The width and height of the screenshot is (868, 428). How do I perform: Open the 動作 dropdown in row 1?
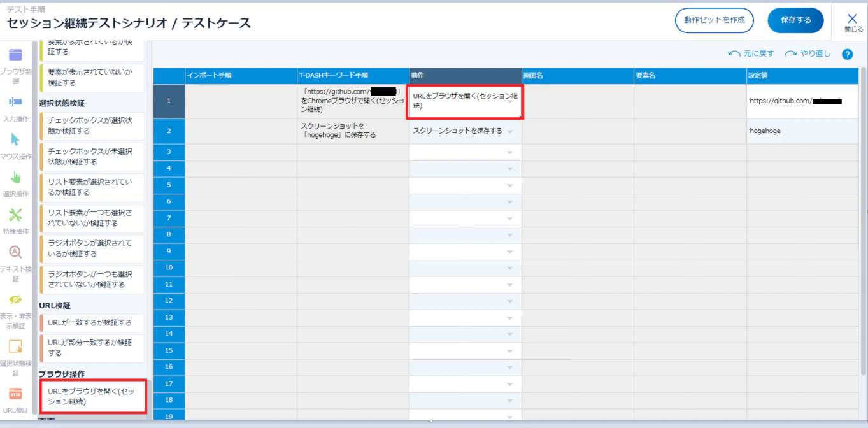[x=510, y=101]
